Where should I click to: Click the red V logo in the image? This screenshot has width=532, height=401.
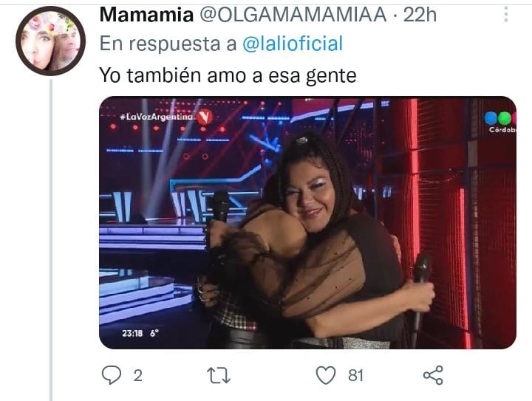pyautogui.click(x=205, y=117)
